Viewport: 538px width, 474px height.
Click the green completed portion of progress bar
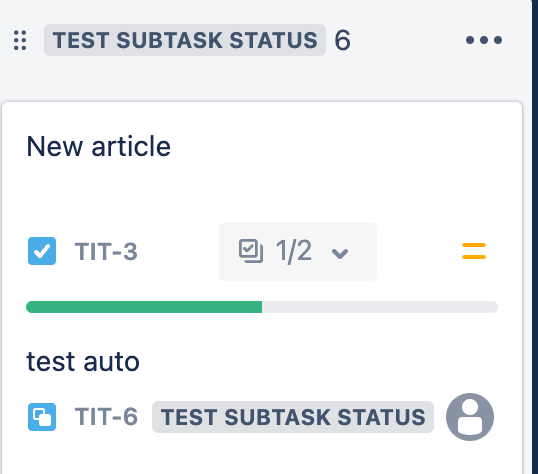pos(144,307)
